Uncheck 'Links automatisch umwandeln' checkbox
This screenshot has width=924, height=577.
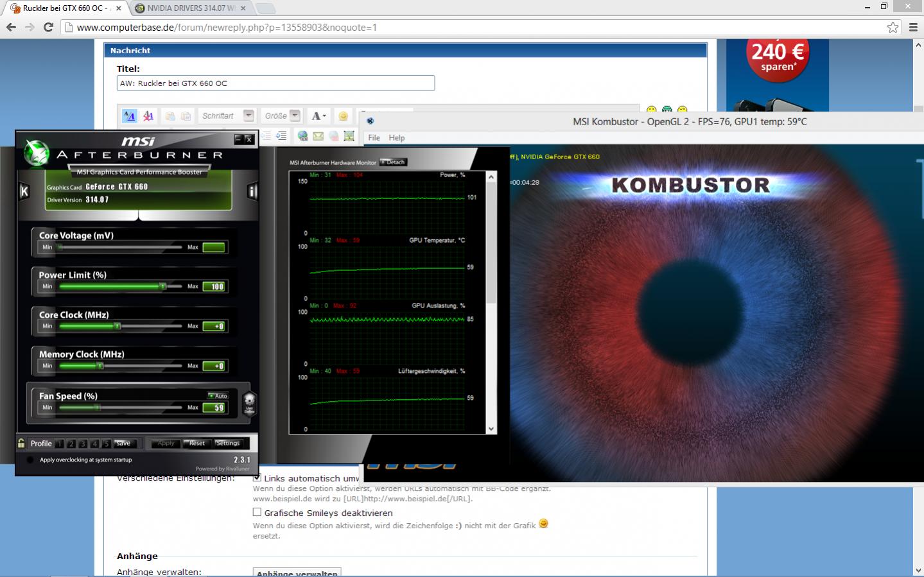tap(257, 478)
